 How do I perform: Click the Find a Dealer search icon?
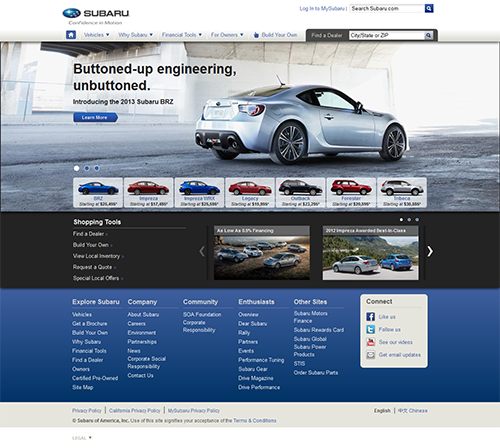tap(429, 35)
